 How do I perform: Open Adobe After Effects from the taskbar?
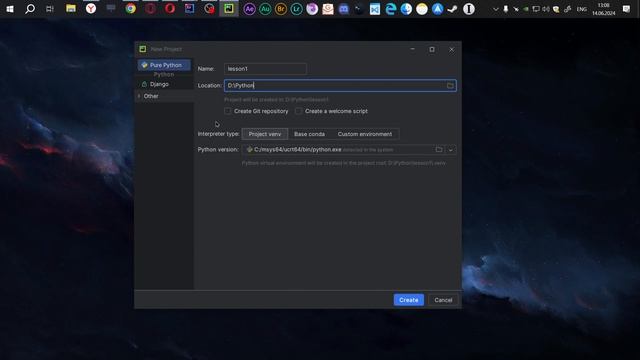[249, 9]
